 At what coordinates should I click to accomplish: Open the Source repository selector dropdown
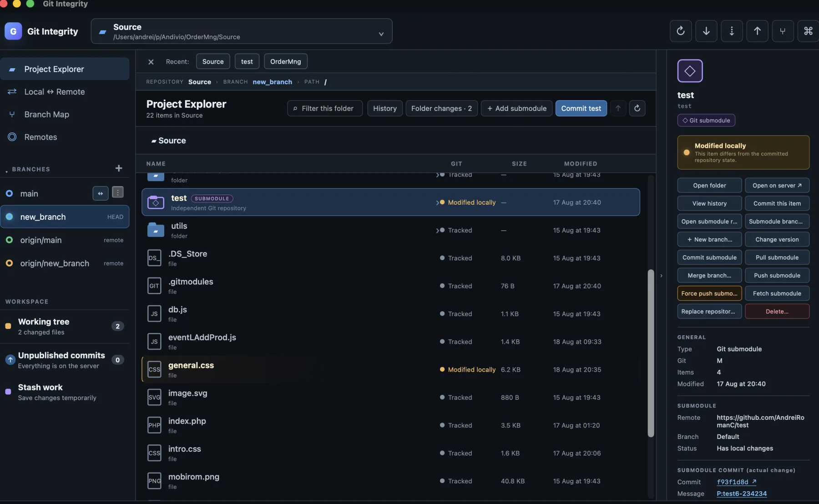pyautogui.click(x=242, y=31)
